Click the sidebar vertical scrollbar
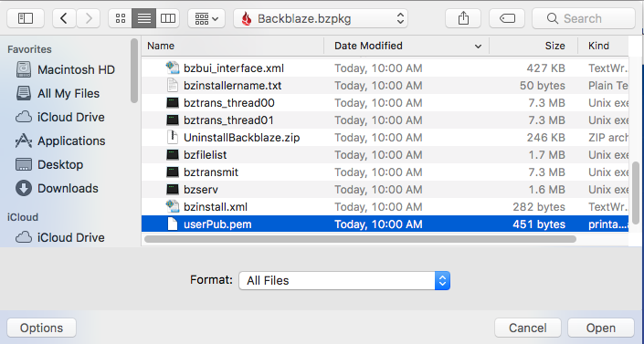The height and width of the screenshot is (344, 644). [x=134, y=70]
